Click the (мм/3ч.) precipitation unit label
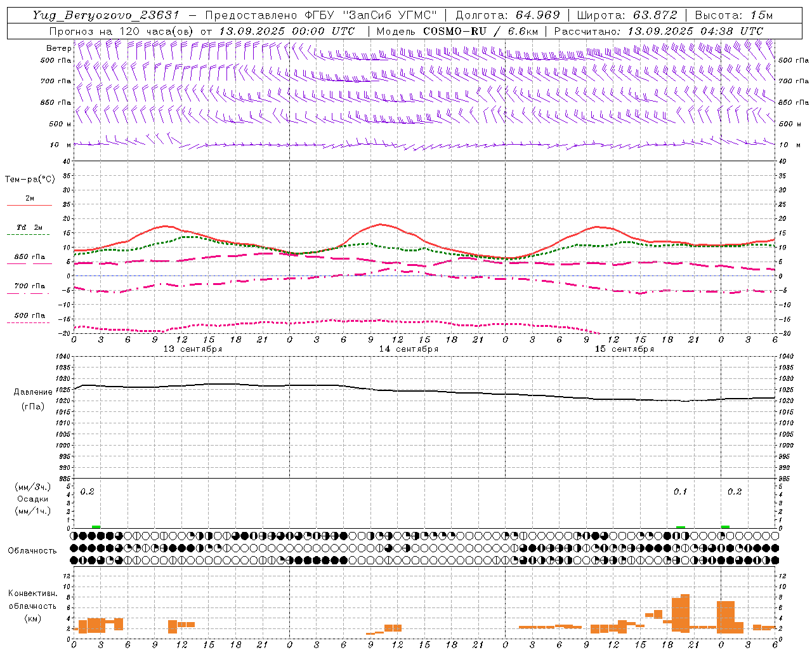Viewport: 812px width, 650px height. tap(33, 487)
